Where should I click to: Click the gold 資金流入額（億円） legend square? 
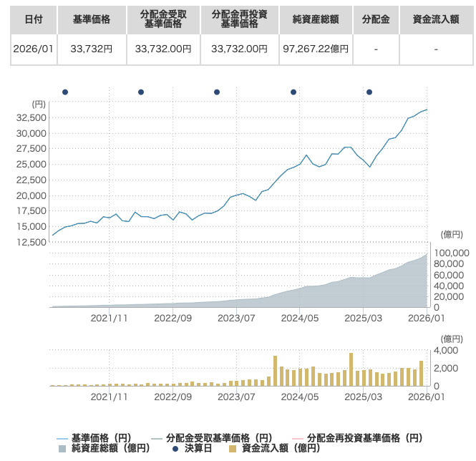(x=233, y=448)
